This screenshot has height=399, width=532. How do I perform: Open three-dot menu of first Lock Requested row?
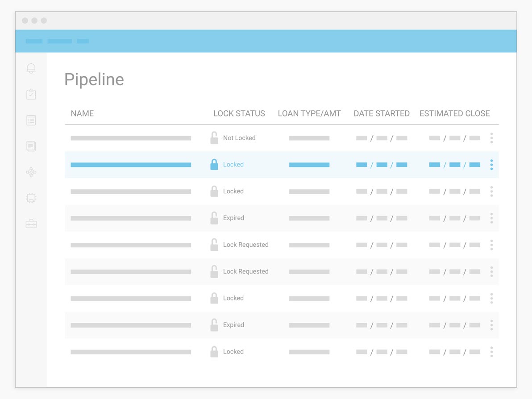491,245
